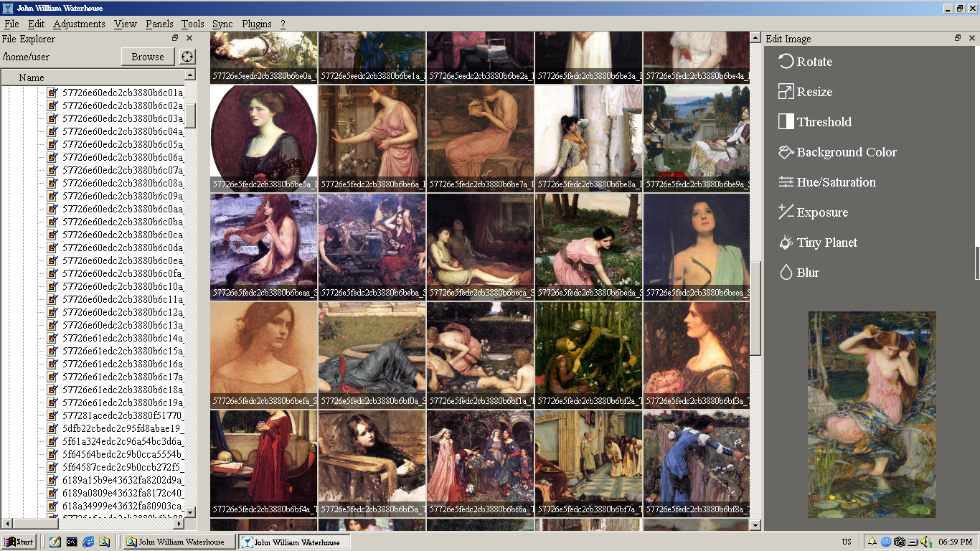Screen dimensions: 980x551
Task: Open the Edit menu
Action: [x=36, y=24]
